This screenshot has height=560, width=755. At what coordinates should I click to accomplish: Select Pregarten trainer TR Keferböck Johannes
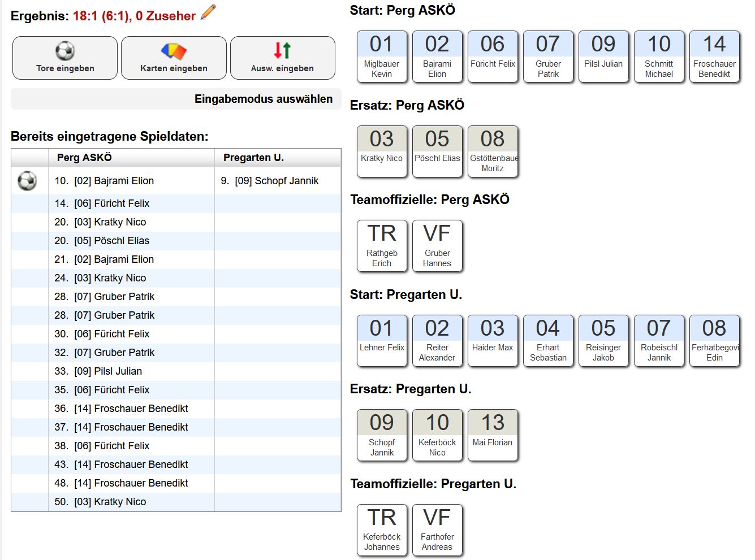tap(382, 530)
